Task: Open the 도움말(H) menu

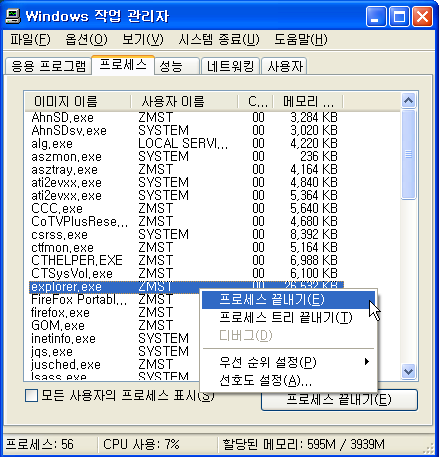Action: pos(301,40)
